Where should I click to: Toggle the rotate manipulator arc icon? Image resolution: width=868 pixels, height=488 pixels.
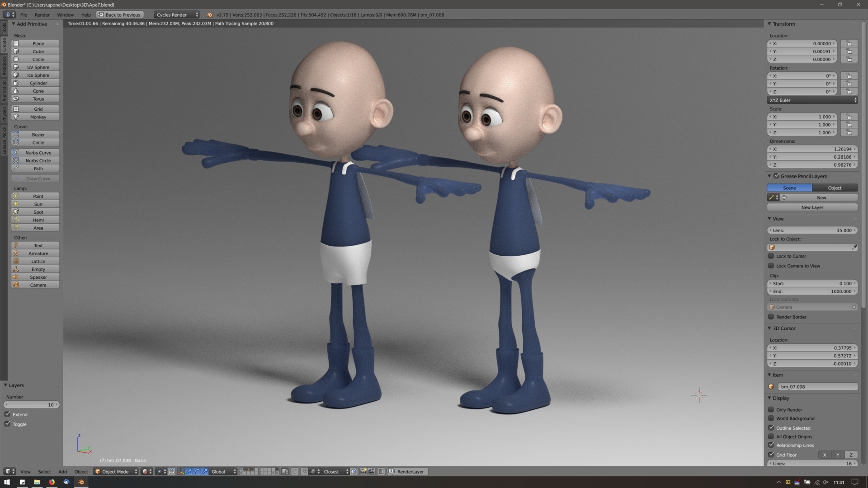coord(197,471)
